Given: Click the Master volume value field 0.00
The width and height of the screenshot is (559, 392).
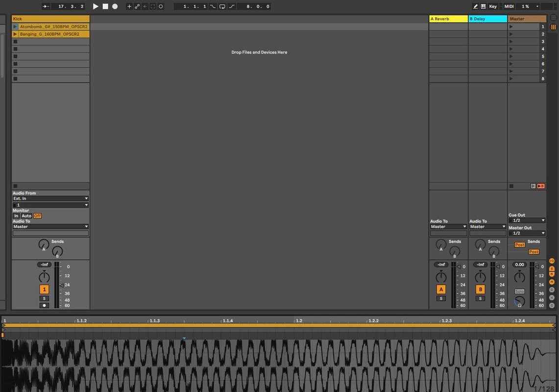Looking at the screenshot, I should (x=519, y=265).
